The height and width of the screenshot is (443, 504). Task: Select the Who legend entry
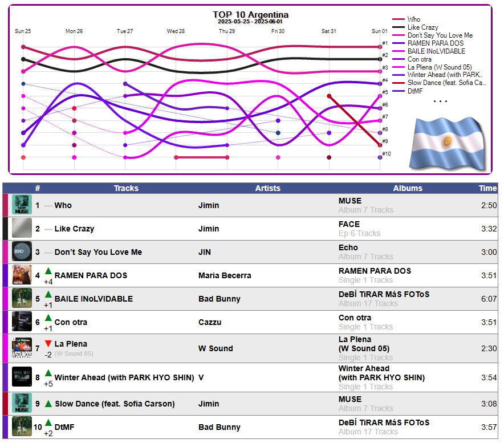pos(407,19)
